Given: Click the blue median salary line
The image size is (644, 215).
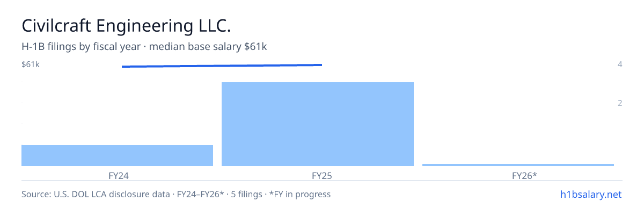Looking at the screenshot, I should pyautogui.click(x=222, y=66).
